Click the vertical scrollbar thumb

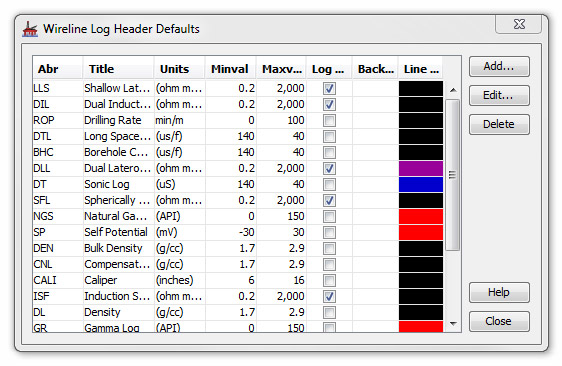453,175
